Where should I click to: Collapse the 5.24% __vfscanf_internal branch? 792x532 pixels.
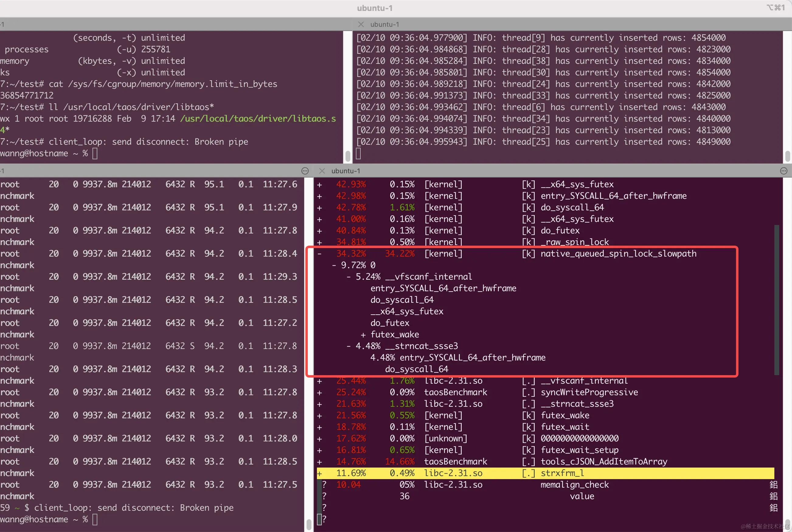[349, 277]
